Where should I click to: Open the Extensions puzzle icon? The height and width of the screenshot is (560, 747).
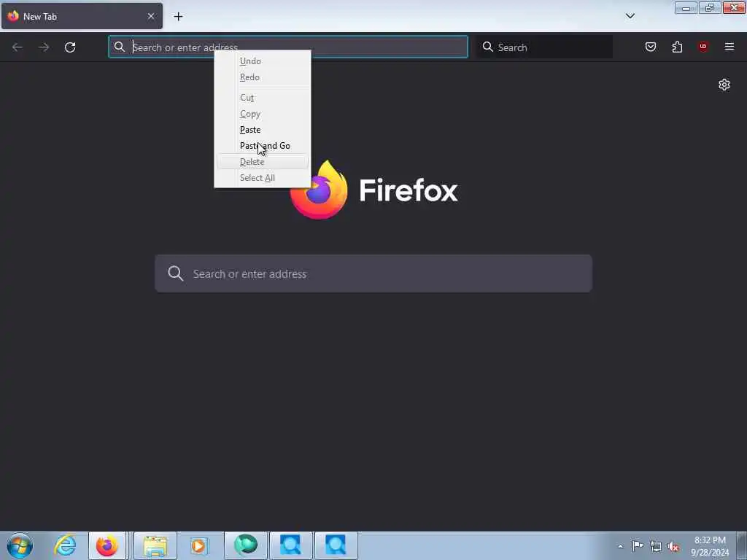pyautogui.click(x=677, y=47)
